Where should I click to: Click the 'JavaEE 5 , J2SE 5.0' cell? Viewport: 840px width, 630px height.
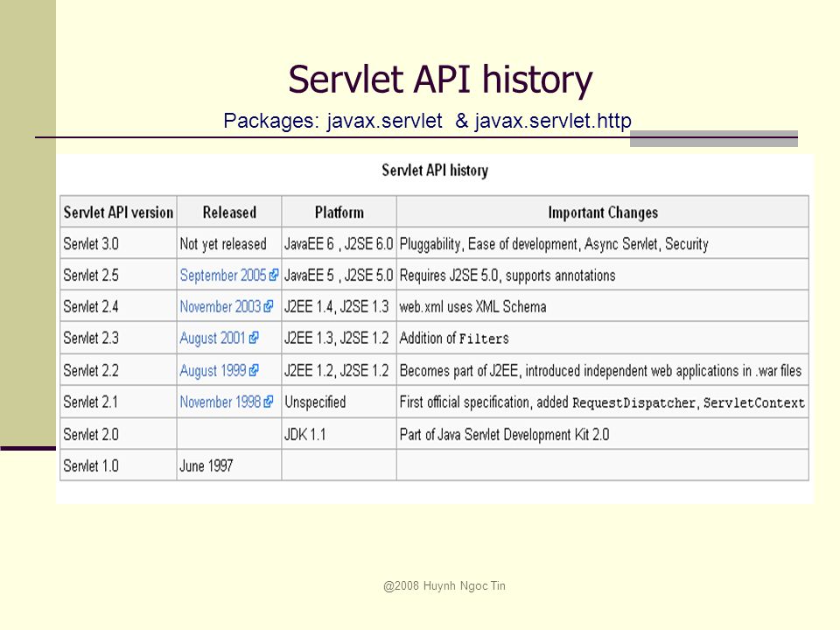pyautogui.click(x=339, y=276)
